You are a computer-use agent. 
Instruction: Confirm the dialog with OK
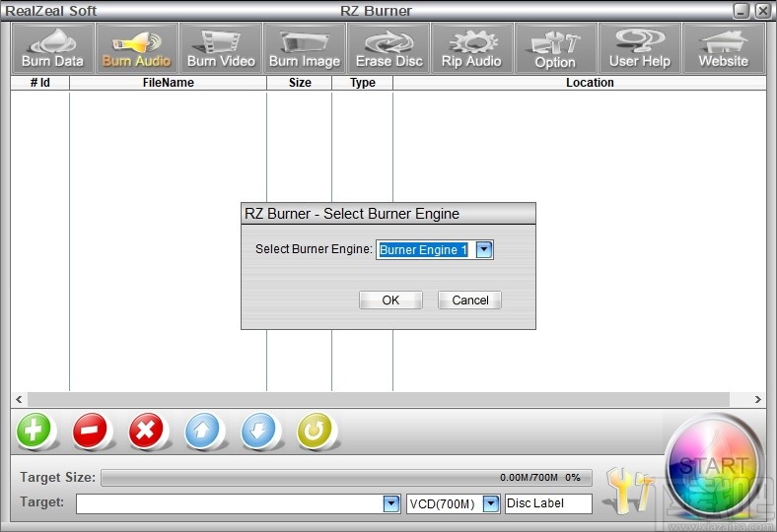click(390, 299)
